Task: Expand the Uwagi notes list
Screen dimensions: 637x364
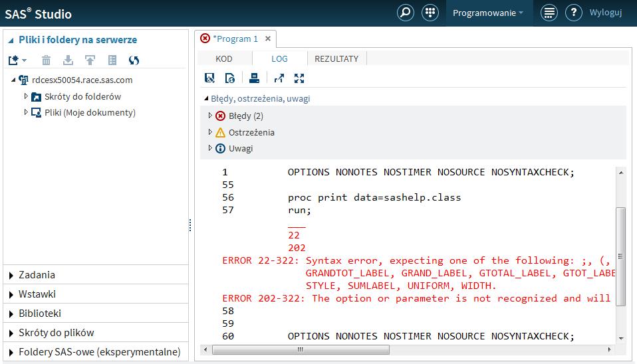Action: (210, 147)
